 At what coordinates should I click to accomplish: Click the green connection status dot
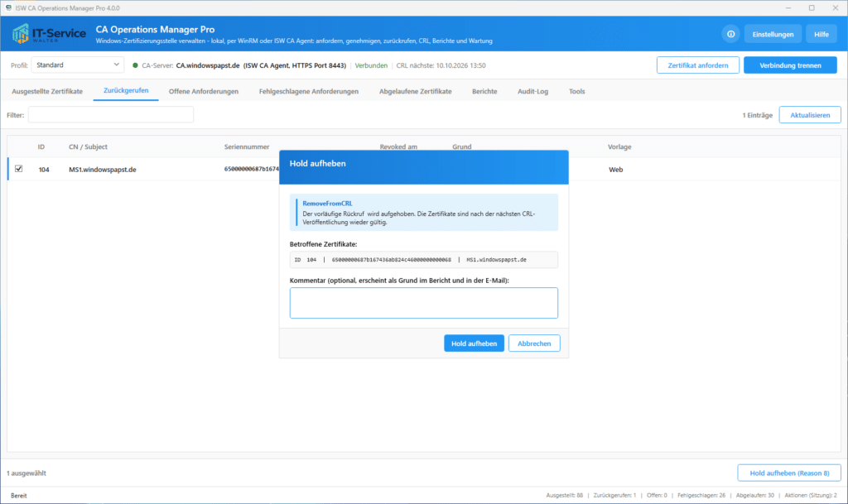pyautogui.click(x=135, y=65)
